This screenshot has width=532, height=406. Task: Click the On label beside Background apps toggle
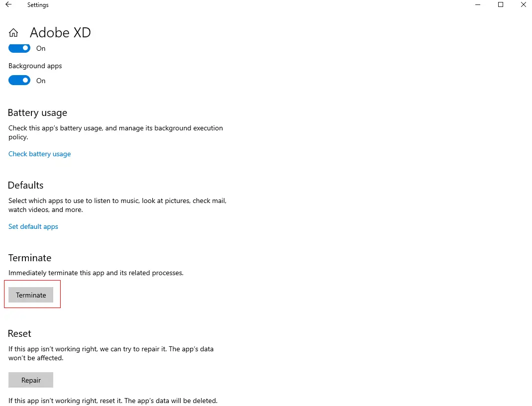[x=41, y=81]
